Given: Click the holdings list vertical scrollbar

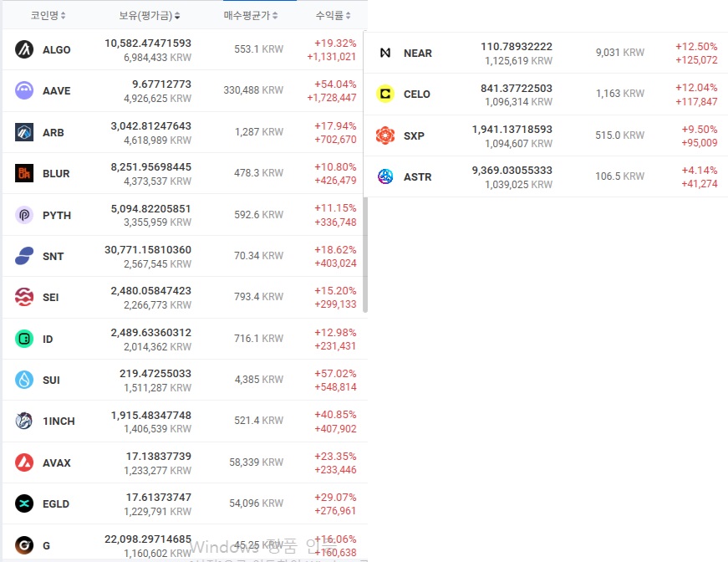Looking at the screenshot, I should [365, 254].
